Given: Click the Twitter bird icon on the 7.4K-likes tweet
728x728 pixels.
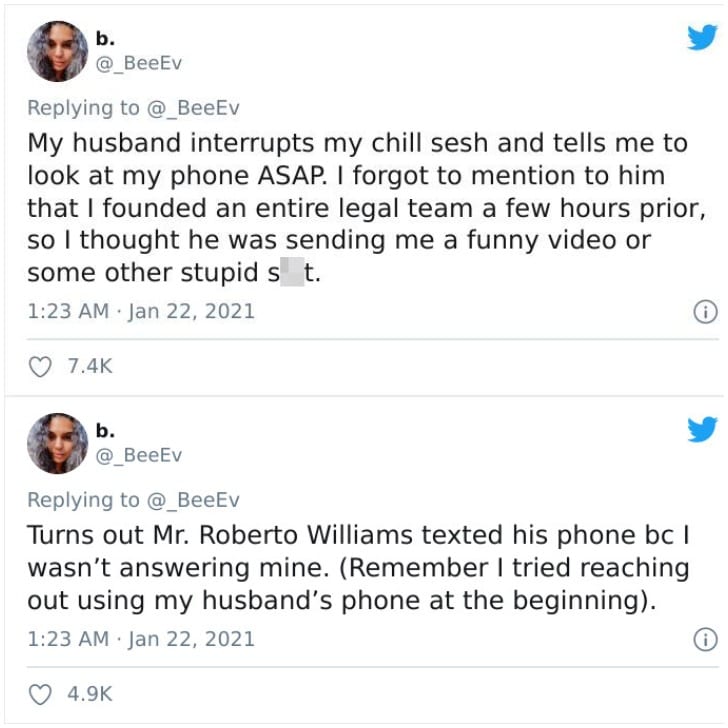Looking at the screenshot, I should [x=702, y=37].
